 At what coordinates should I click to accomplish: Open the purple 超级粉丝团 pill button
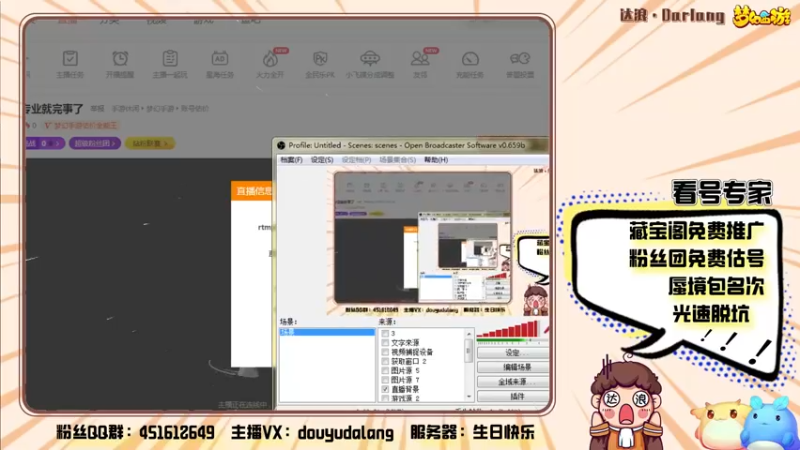(95, 143)
